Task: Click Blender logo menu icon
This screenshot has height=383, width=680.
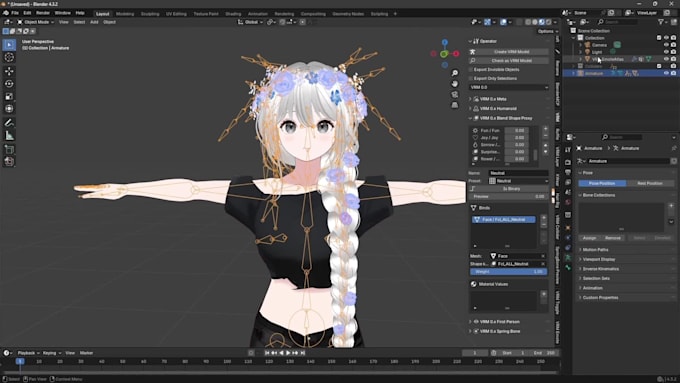Action: coord(6,13)
